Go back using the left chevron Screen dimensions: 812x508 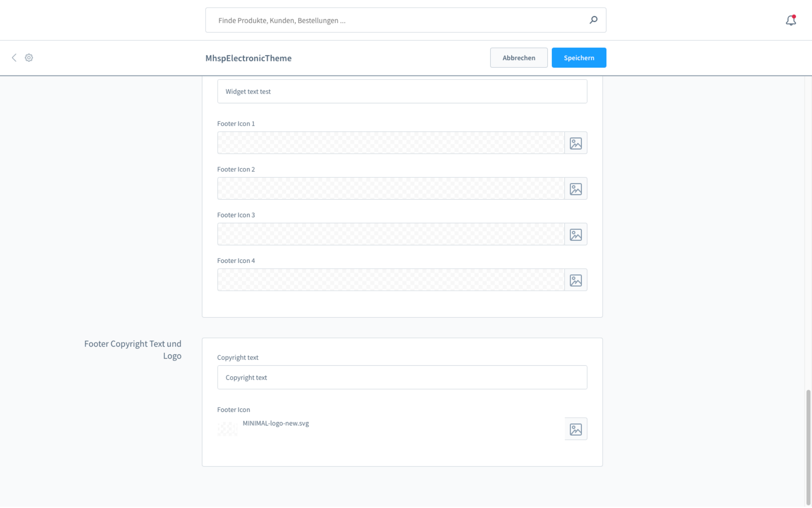coord(14,58)
